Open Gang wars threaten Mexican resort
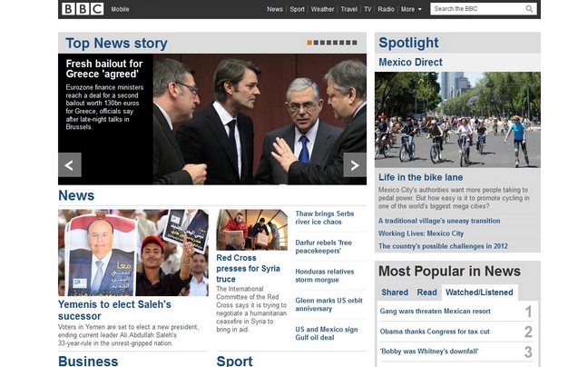Viewport: 588px width, 367px height. pyautogui.click(x=435, y=311)
